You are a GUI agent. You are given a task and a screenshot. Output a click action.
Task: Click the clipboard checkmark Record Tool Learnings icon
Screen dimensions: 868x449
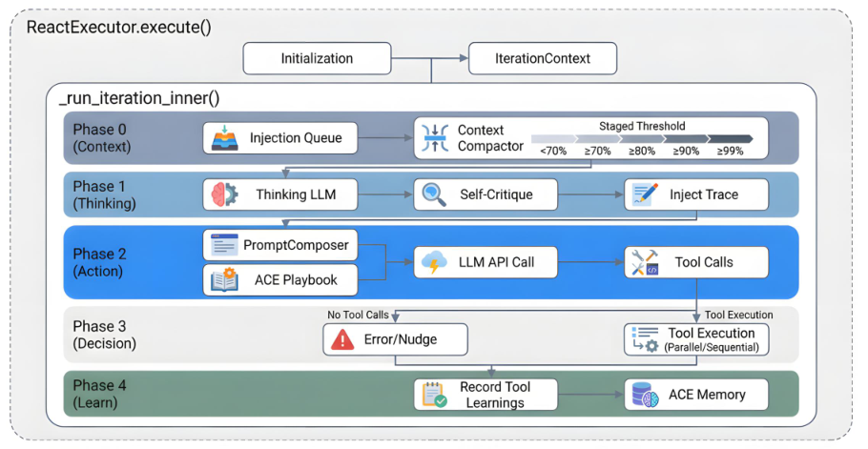pos(435,395)
